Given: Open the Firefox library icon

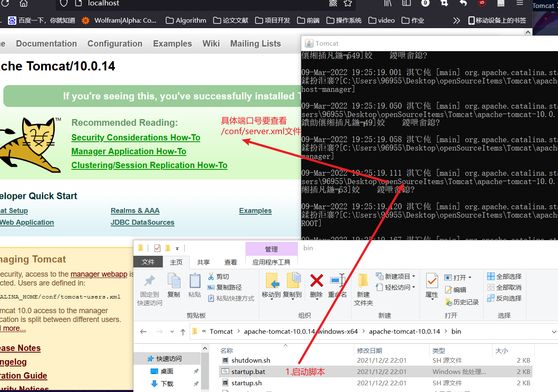Looking at the screenshot, I should [x=388, y=3].
